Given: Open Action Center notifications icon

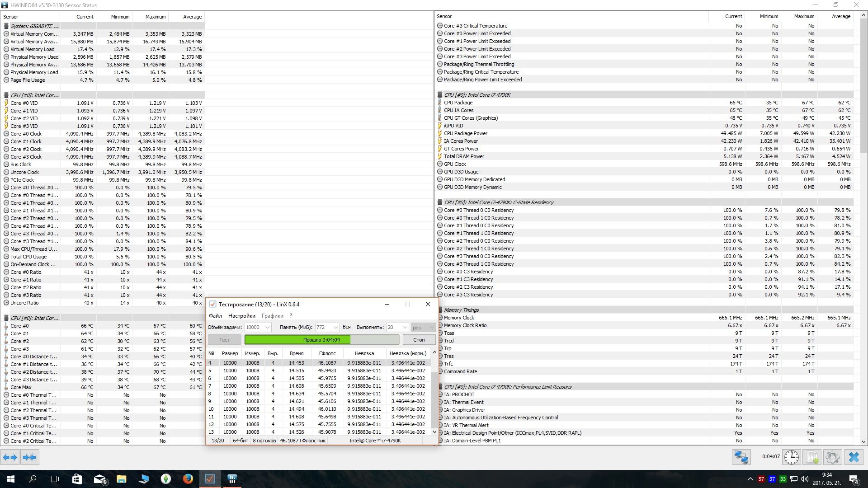Looking at the screenshot, I should [x=854, y=479].
